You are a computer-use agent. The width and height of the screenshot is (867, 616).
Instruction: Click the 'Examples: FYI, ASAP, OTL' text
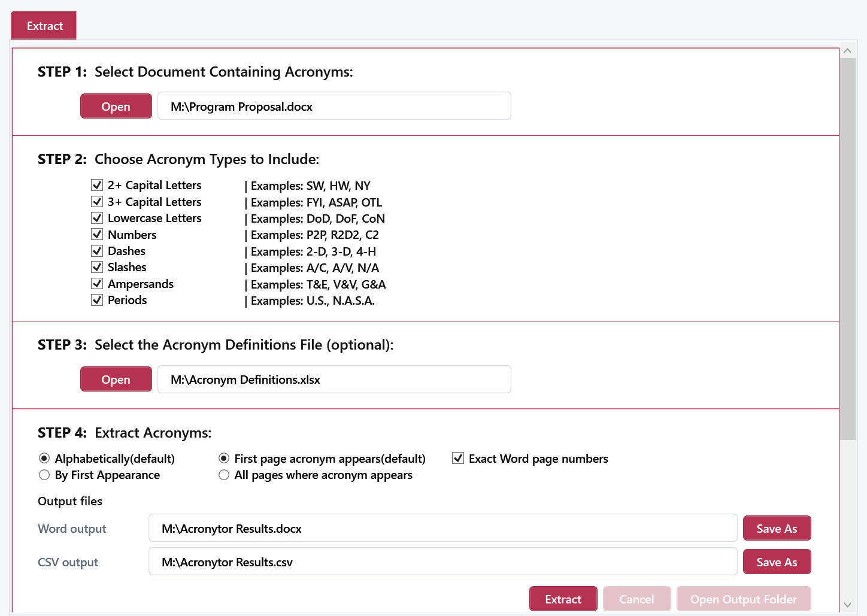[316, 202]
